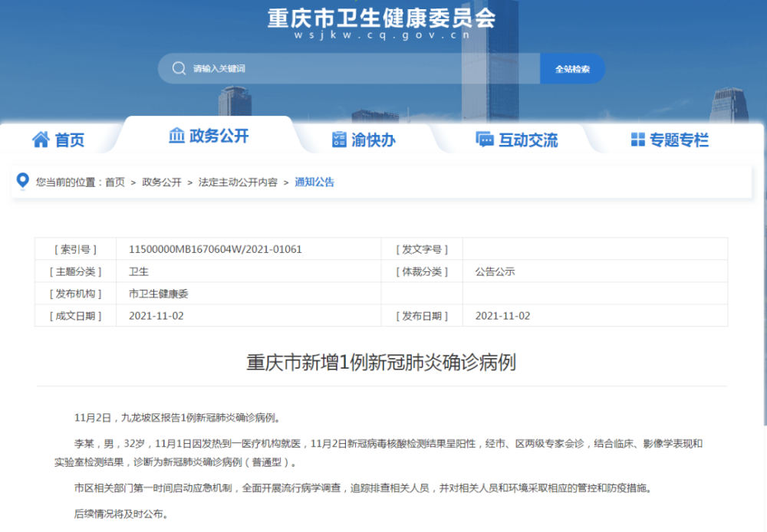Click the home house icon
This screenshot has height=532, width=767.
coord(41,140)
